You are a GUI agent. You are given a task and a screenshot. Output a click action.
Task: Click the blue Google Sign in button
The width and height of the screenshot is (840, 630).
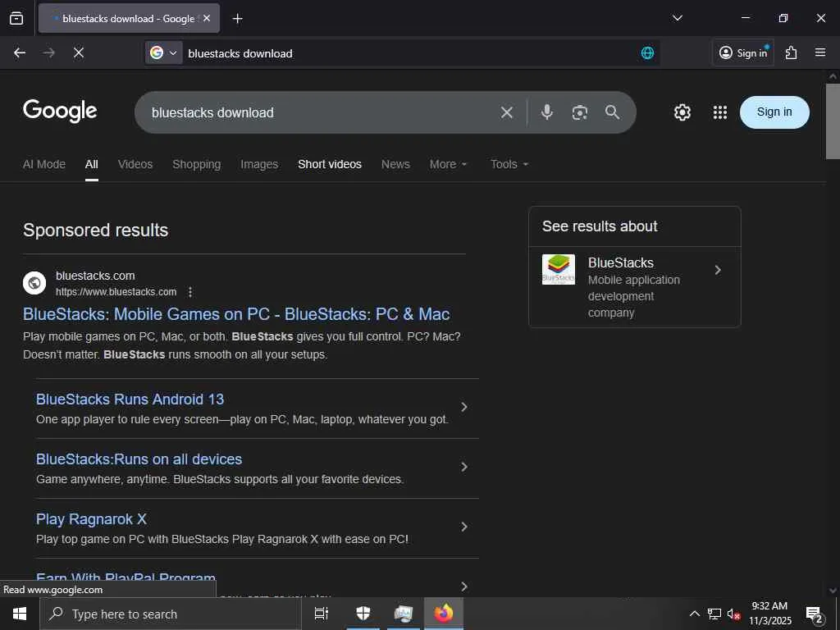click(x=774, y=112)
